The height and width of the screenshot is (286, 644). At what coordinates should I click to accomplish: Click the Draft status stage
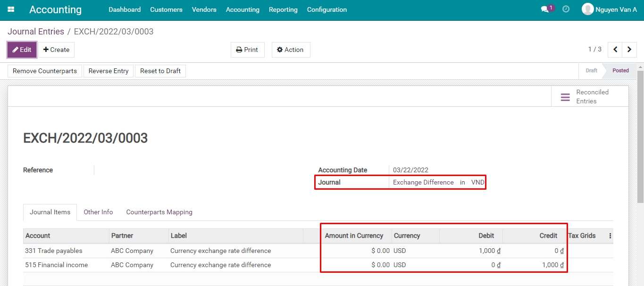tap(591, 71)
